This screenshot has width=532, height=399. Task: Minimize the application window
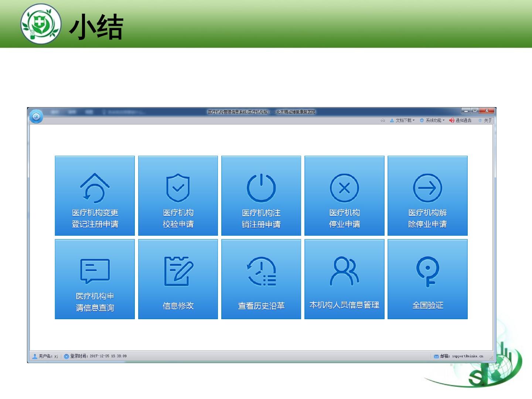[466, 111]
